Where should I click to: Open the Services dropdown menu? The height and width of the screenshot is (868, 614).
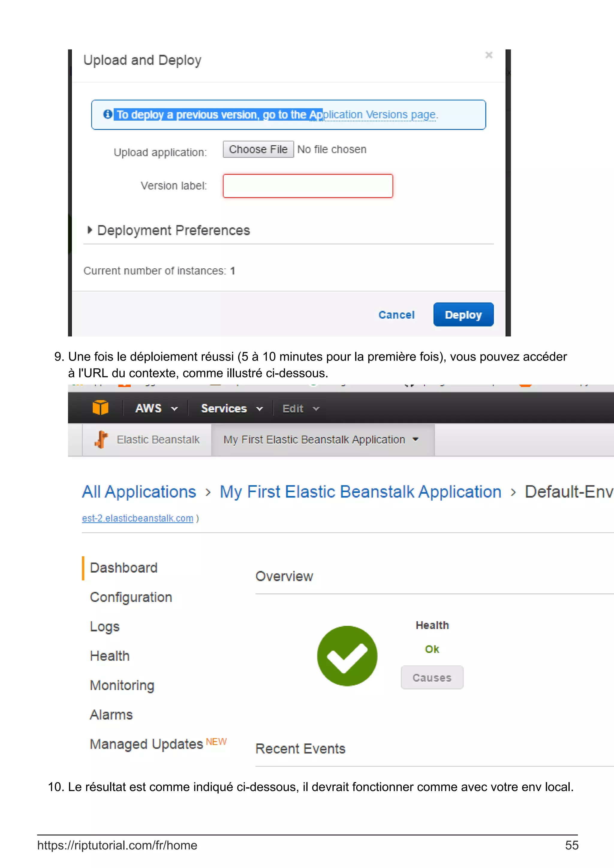tap(231, 408)
